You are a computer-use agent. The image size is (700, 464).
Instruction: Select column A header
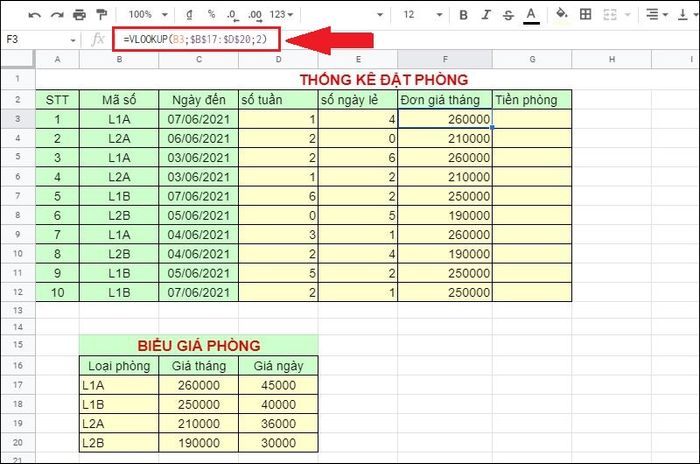tap(57, 59)
